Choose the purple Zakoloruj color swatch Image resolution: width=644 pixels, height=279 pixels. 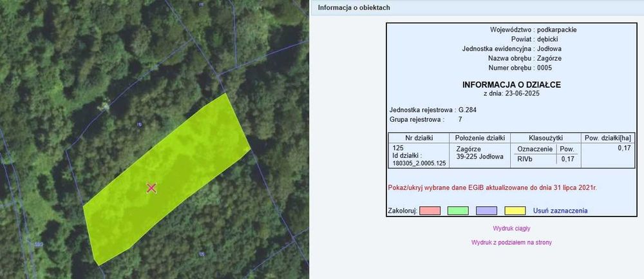(x=486, y=211)
